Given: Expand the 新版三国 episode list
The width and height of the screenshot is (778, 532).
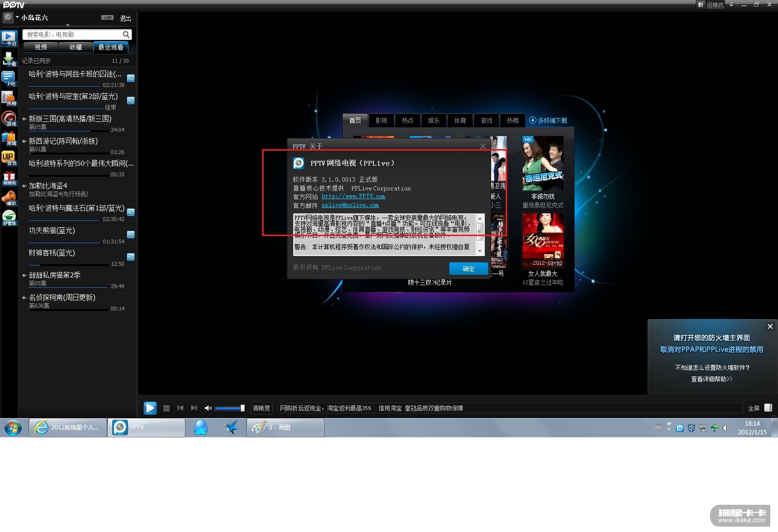Looking at the screenshot, I should pos(24,119).
